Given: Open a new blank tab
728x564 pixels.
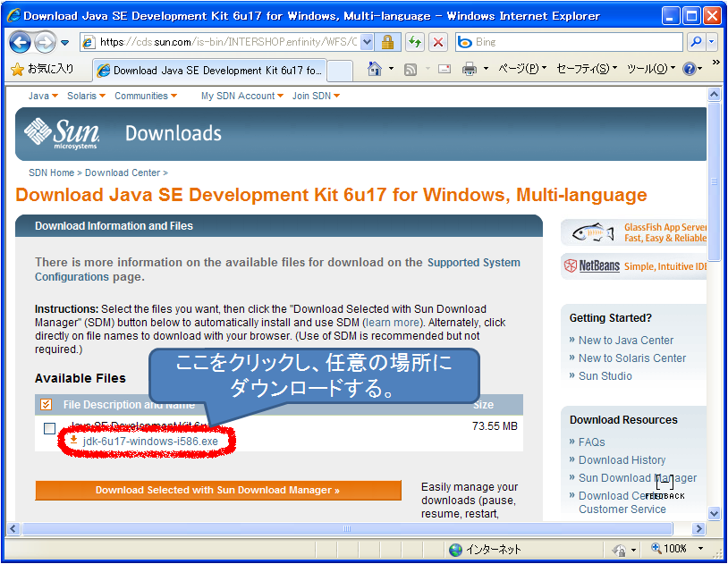Looking at the screenshot, I should [340, 71].
